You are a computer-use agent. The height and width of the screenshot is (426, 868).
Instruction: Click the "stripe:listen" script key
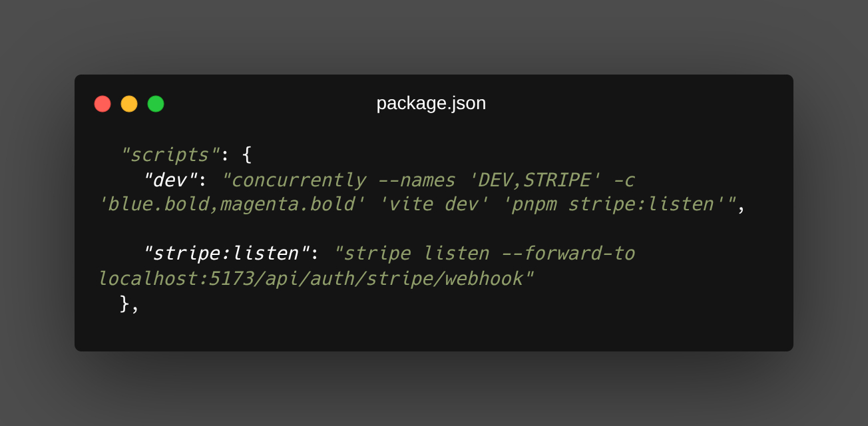[x=225, y=254]
